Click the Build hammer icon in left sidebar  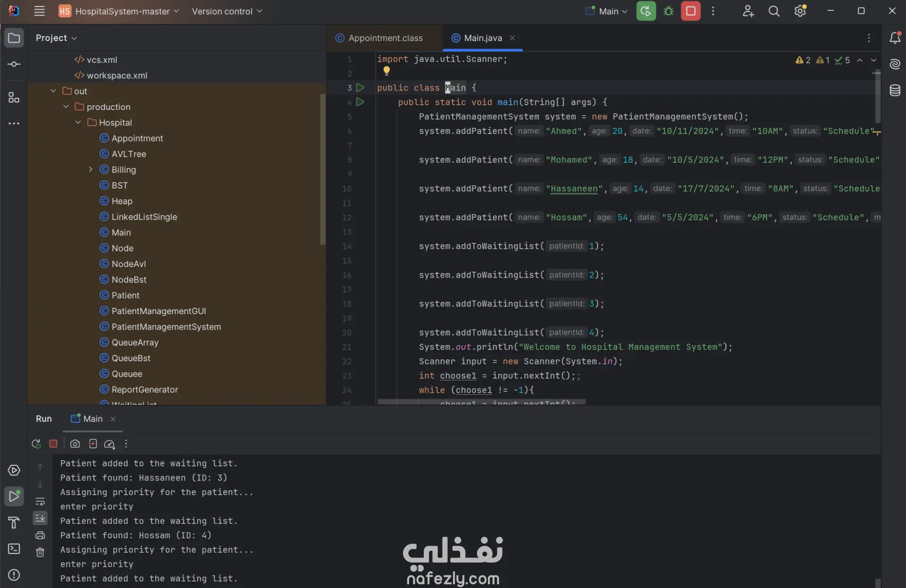pyautogui.click(x=14, y=522)
